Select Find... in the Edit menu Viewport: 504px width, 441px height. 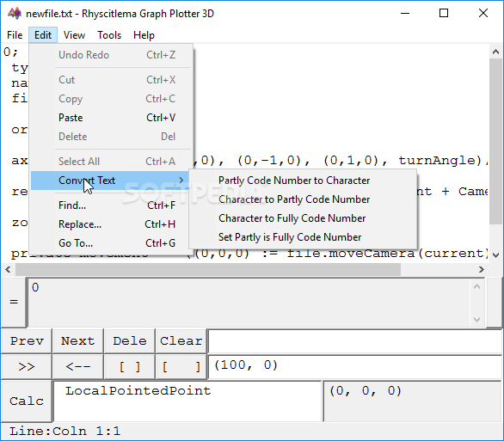111,205
